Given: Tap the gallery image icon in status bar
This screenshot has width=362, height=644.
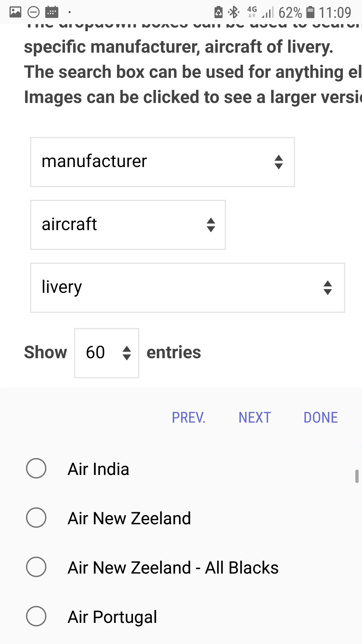Looking at the screenshot, I should (15, 12).
